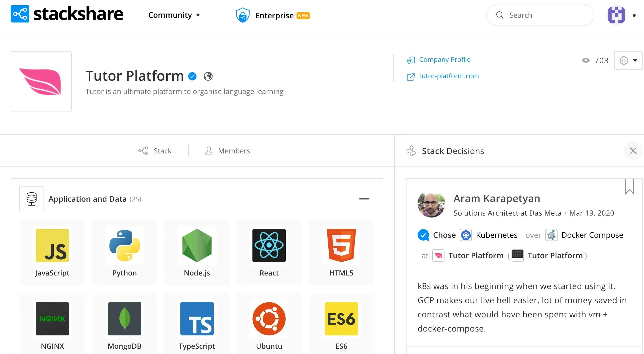The height and width of the screenshot is (354, 644).
Task: Visit tutor-platform.com
Action: pos(449,76)
